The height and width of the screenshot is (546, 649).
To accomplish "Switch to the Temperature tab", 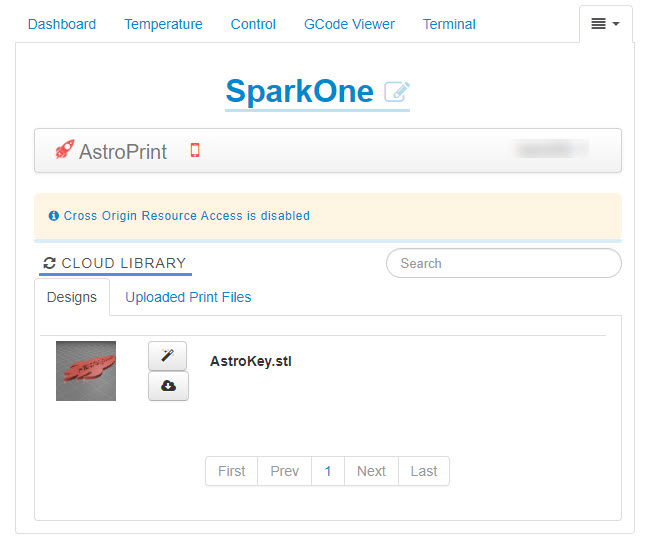I will (163, 24).
